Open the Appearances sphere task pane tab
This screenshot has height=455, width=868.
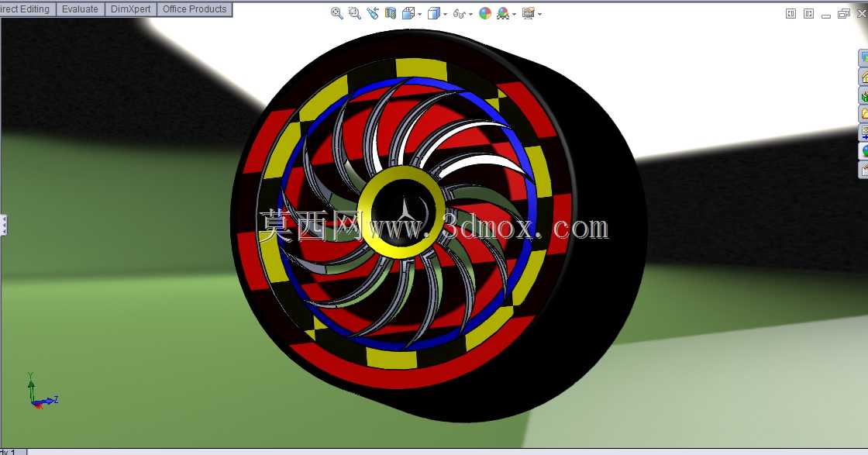(x=863, y=151)
